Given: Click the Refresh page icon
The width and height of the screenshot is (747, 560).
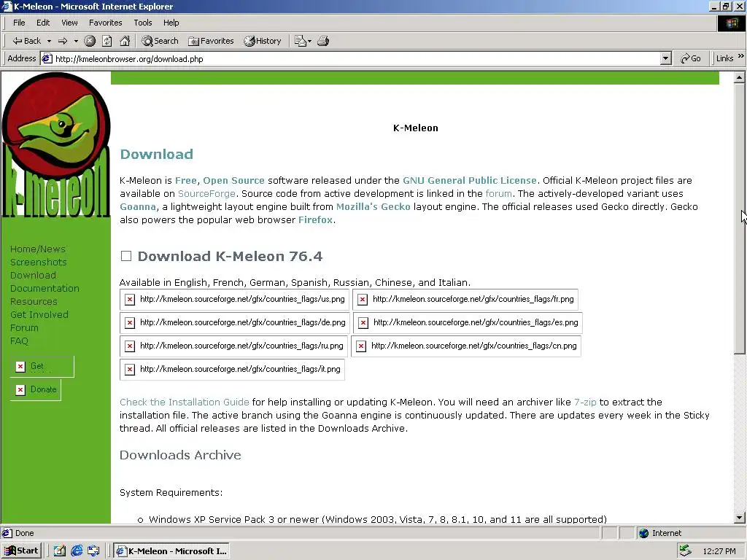Looking at the screenshot, I should [107, 41].
